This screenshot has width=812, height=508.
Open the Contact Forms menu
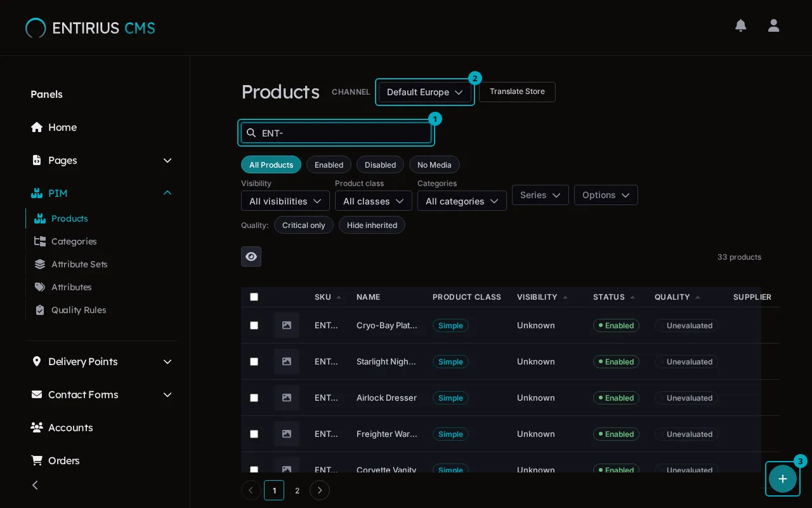point(83,394)
